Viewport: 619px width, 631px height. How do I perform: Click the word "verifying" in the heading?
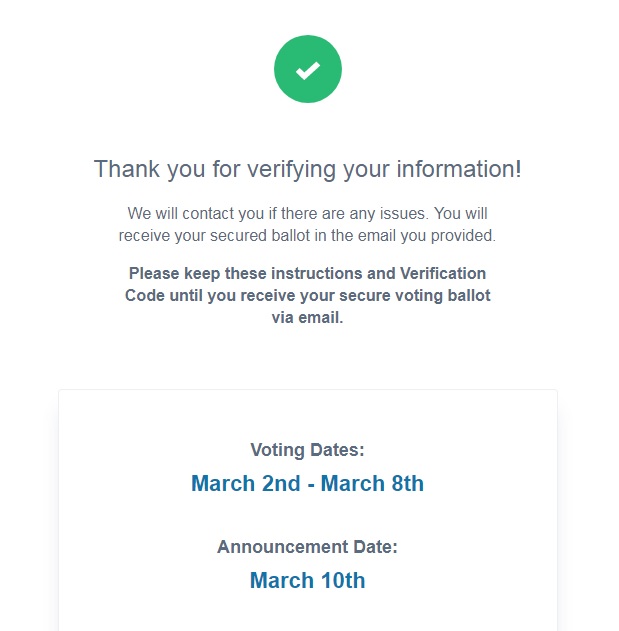click(291, 169)
